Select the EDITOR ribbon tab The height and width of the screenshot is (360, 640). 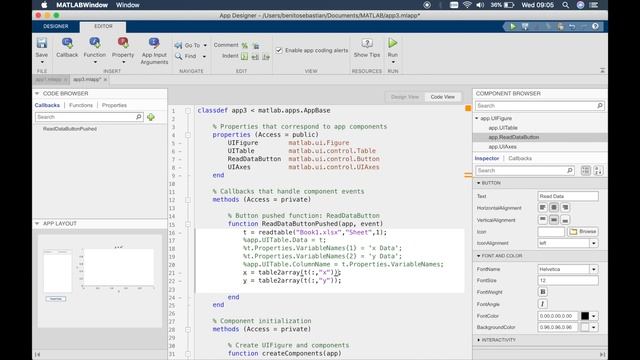103,26
